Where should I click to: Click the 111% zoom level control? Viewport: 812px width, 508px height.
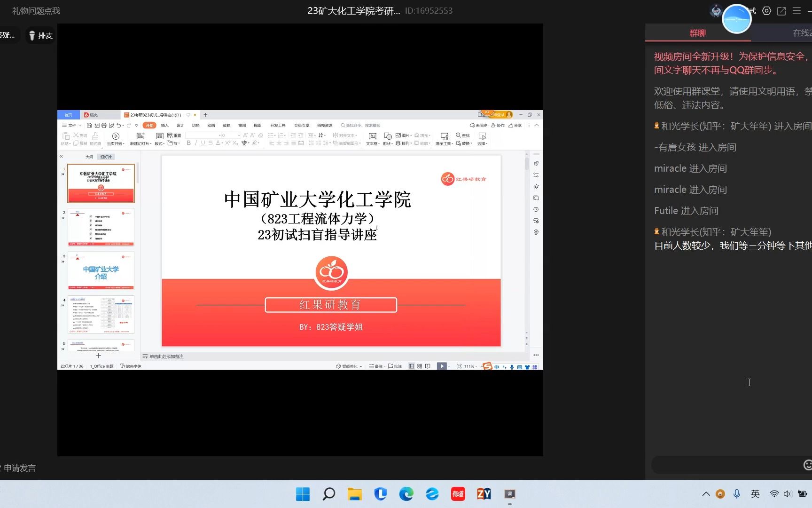pos(469,366)
